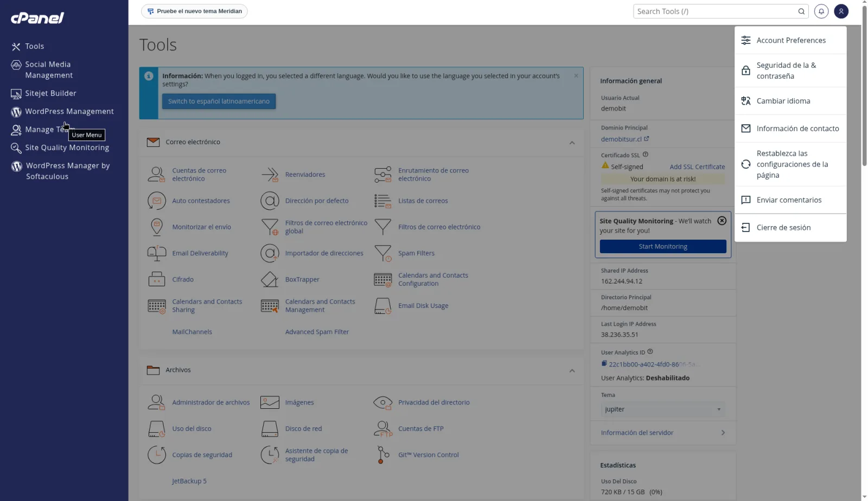Open the Tema jupiter dropdown
The height and width of the screenshot is (501, 868).
tap(663, 409)
